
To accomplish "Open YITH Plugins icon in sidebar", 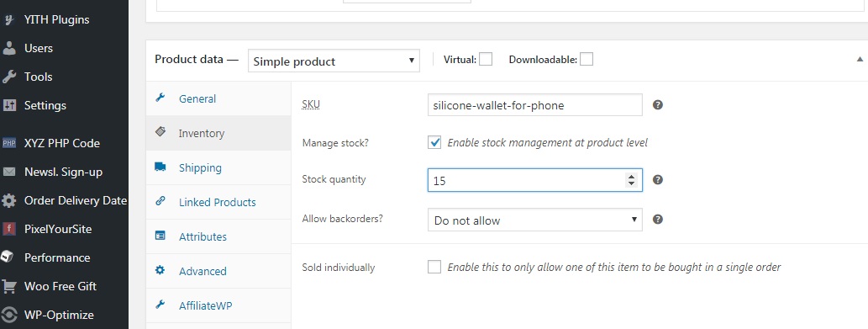I will [9, 20].
